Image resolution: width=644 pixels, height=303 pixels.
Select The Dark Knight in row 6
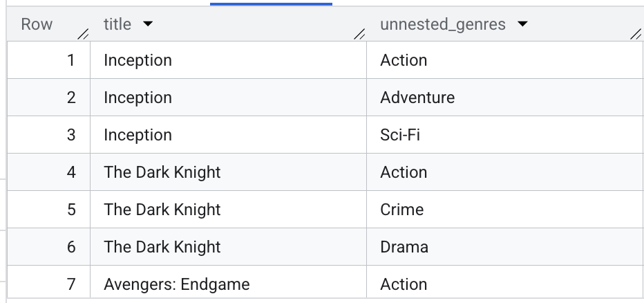(x=162, y=247)
